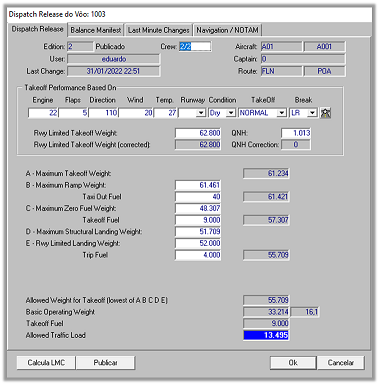Screen dimensions: 379x385
Task: Click the User field showing eduardo
Action: click(x=114, y=59)
